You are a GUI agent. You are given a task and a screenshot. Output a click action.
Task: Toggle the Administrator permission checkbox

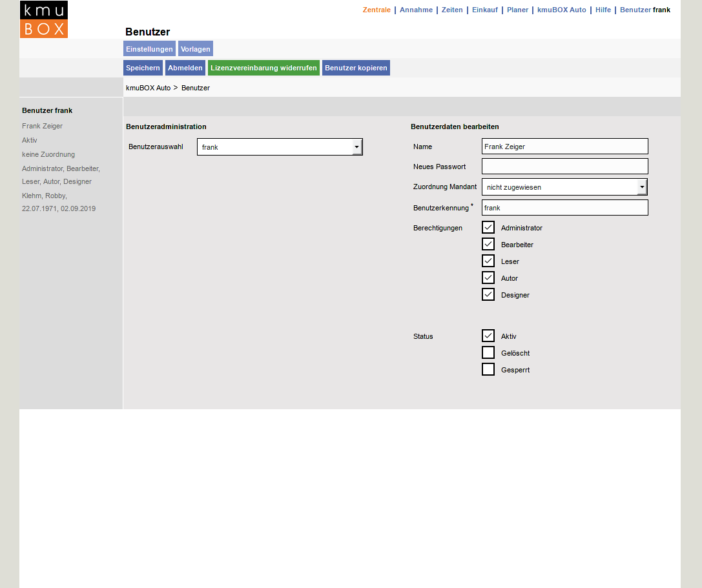point(488,227)
